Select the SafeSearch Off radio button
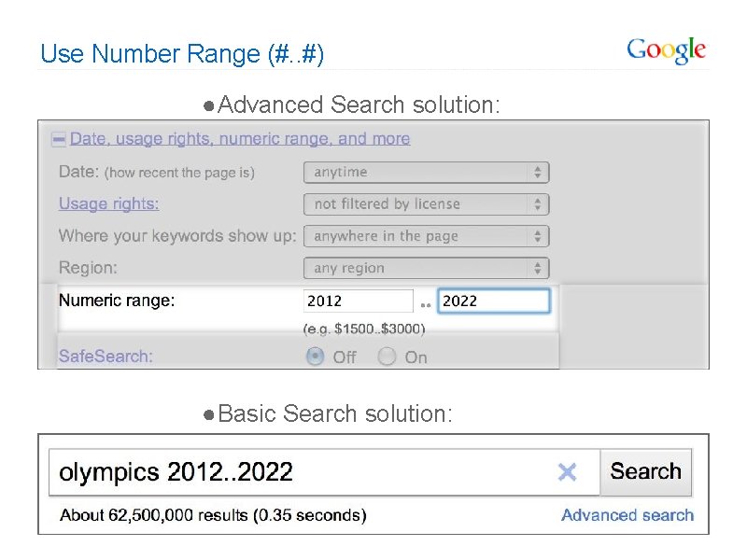747x560 pixels. (317, 357)
